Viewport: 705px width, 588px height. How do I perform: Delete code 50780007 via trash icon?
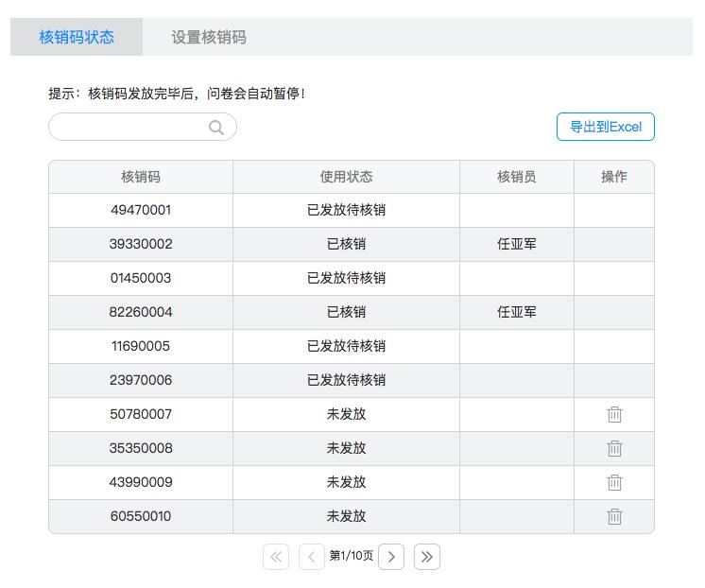pos(614,414)
